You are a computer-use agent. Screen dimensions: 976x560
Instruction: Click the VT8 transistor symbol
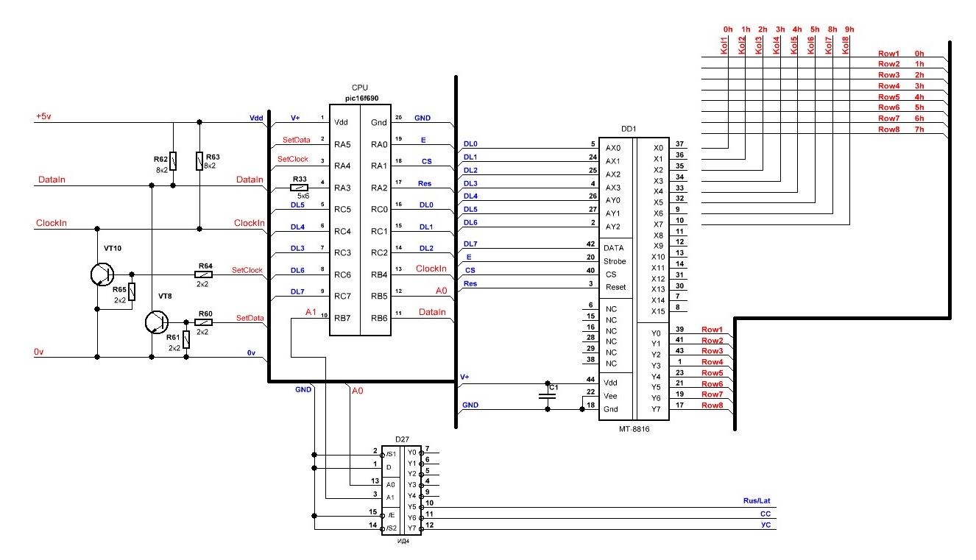click(155, 322)
